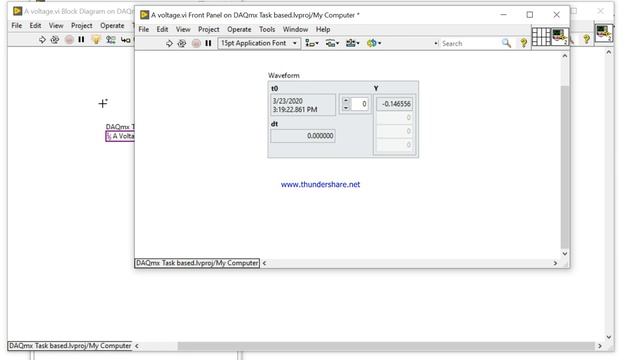Image resolution: width=640 pixels, height=360 pixels.
Task: Open File menu in Front Panel window
Action: tap(144, 29)
